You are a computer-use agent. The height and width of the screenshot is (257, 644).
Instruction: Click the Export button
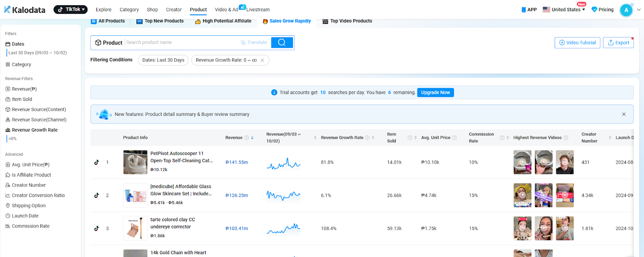coord(618,43)
